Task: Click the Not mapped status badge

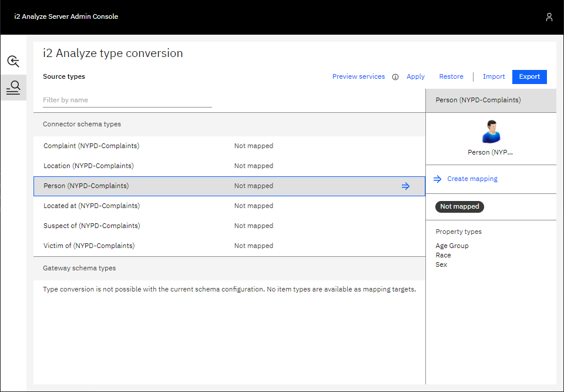Action: click(459, 206)
